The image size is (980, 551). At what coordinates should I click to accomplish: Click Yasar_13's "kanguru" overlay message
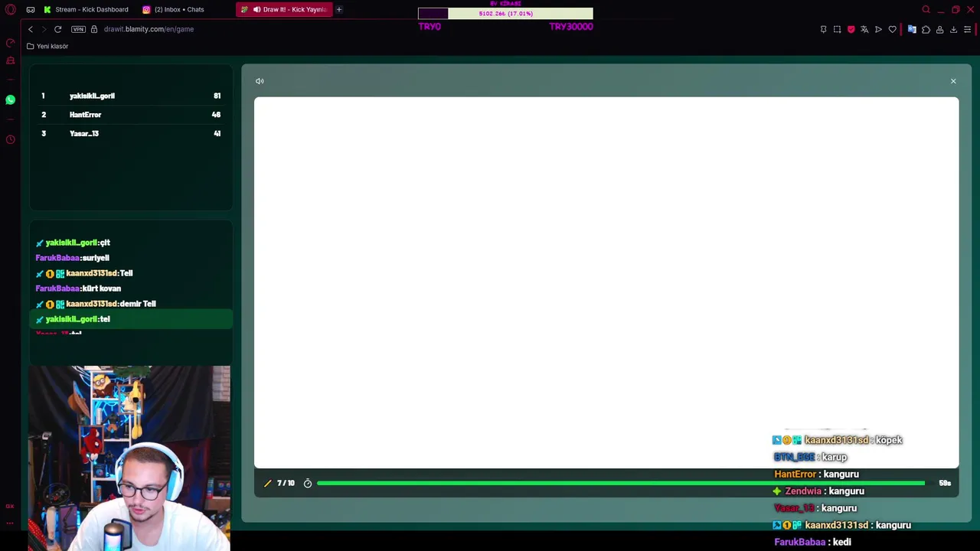click(815, 508)
